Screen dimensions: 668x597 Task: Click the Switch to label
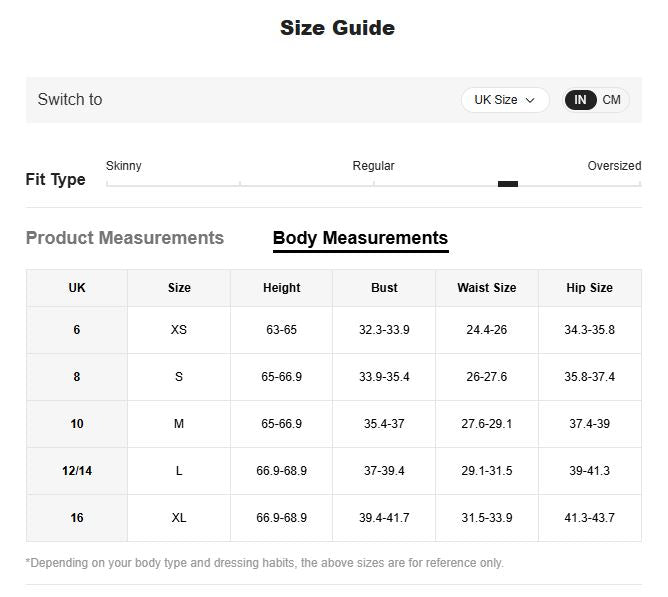point(70,100)
